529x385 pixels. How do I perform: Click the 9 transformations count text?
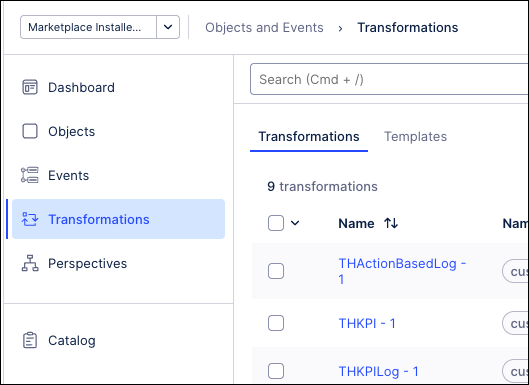322,186
